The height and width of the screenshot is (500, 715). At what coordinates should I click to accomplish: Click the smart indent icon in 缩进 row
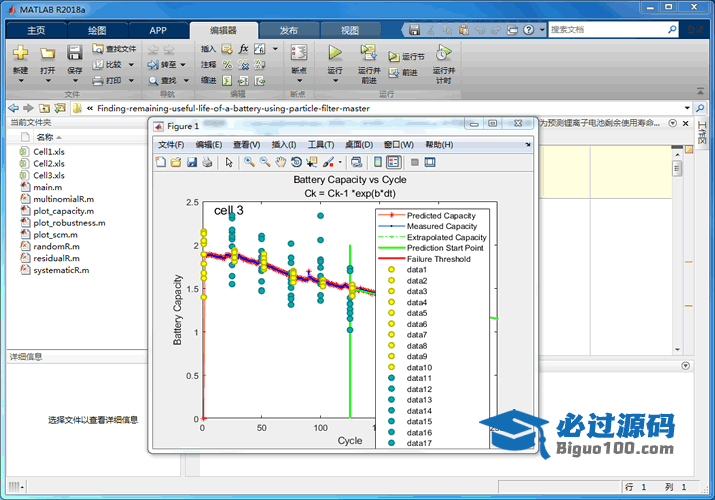tap(227, 81)
